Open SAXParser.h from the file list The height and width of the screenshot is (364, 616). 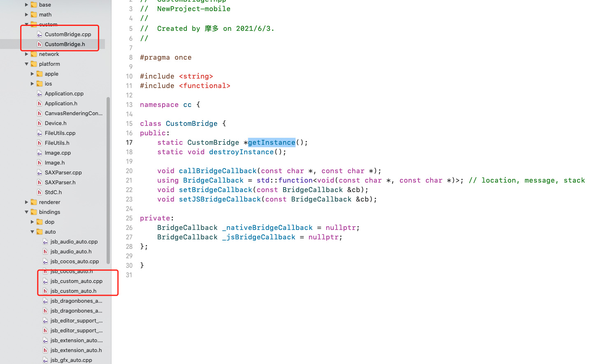point(60,183)
